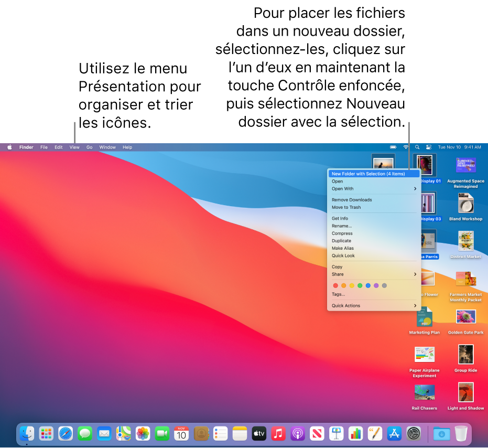
Task: Open Reminders app in the Dock
Action: click(220, 433)
